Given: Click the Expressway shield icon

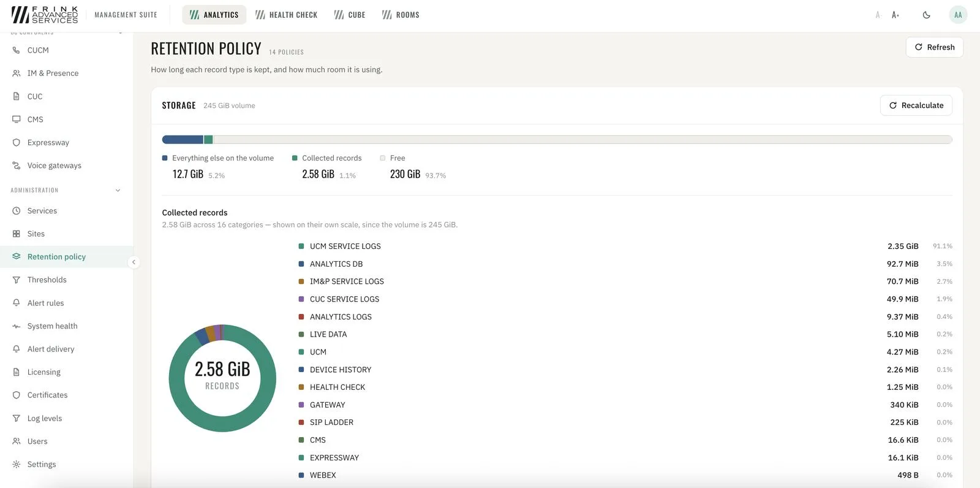Looking at the screenshot, I should pyautogui.click(x=17, y=142).
